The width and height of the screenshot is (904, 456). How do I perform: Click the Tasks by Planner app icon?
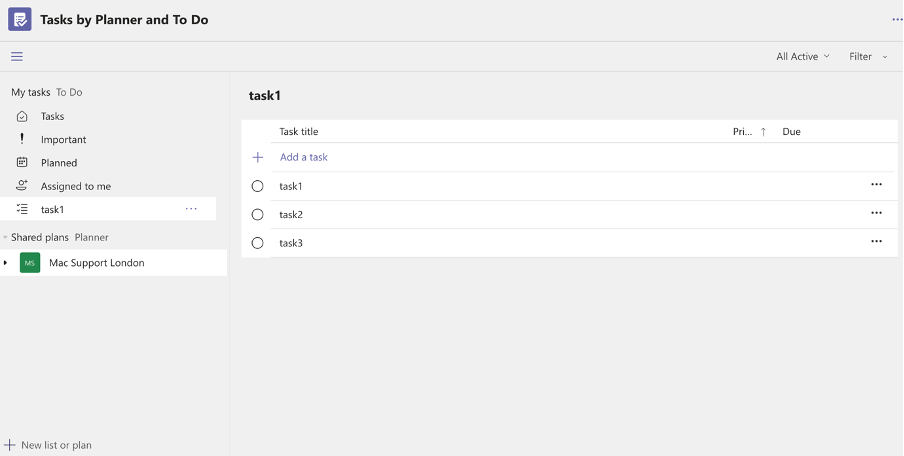(20, 19)
